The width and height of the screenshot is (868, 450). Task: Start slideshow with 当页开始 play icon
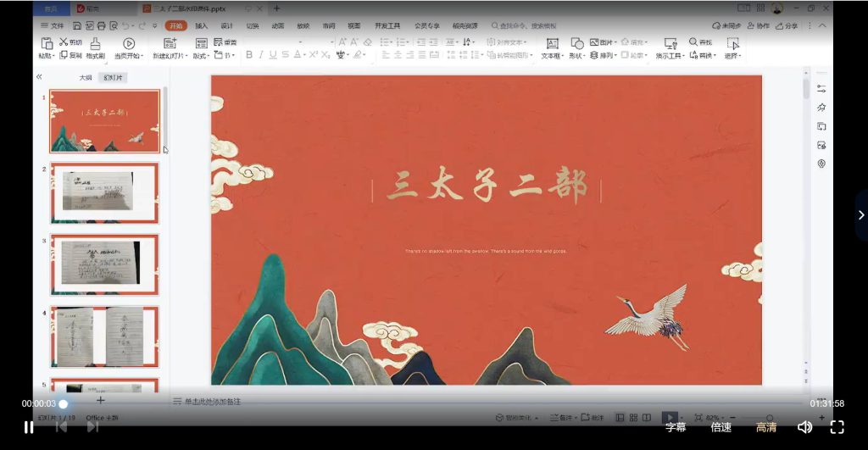click(129, 43)
